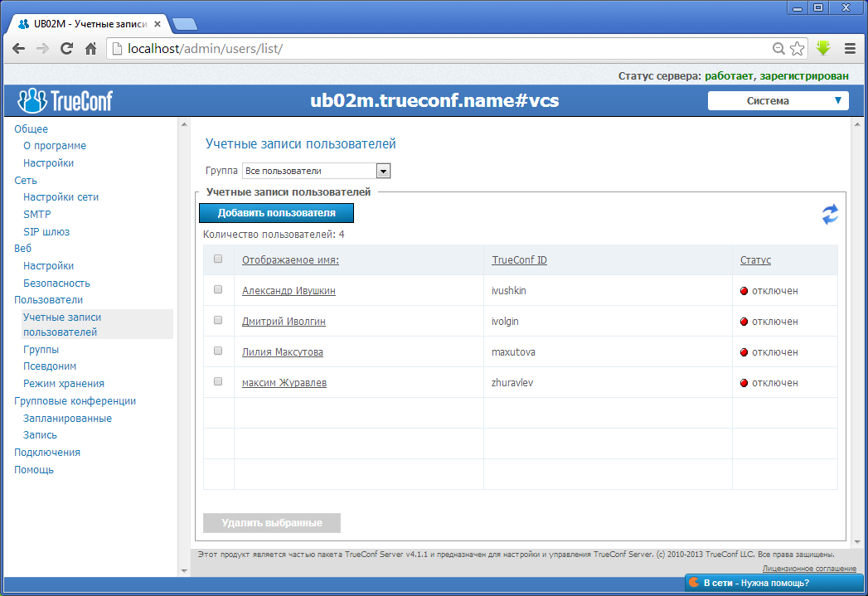
Task: Open the Chrome hamburger menu
Action: click(x=851, y=49)
